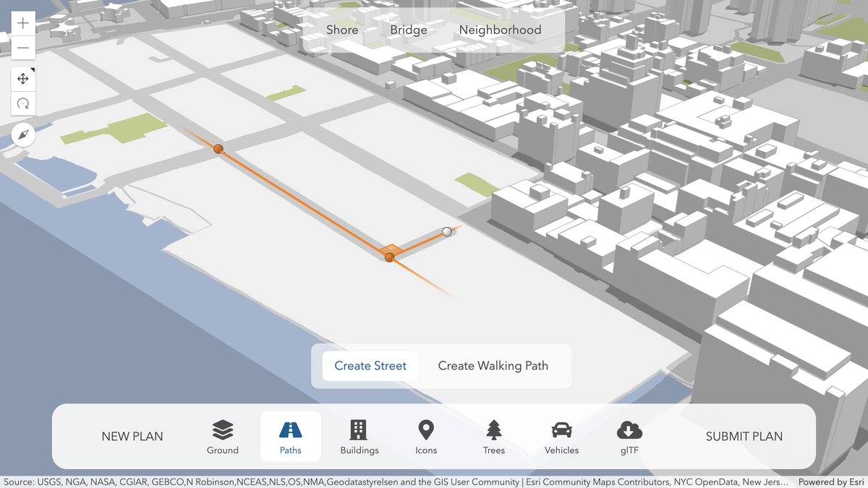Open the Powered by Esri link
This screenshot has height=488, width=868.
(831, 482)
